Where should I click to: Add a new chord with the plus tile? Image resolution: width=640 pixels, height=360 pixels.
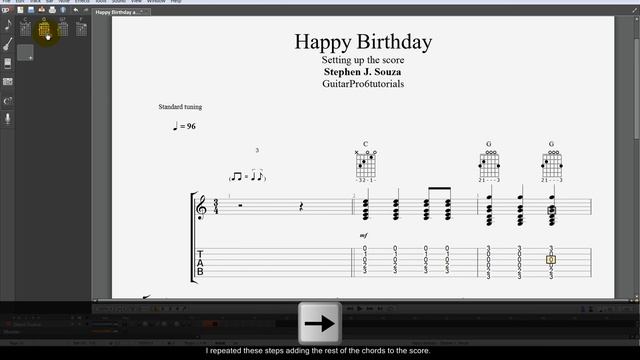point(25,53)
